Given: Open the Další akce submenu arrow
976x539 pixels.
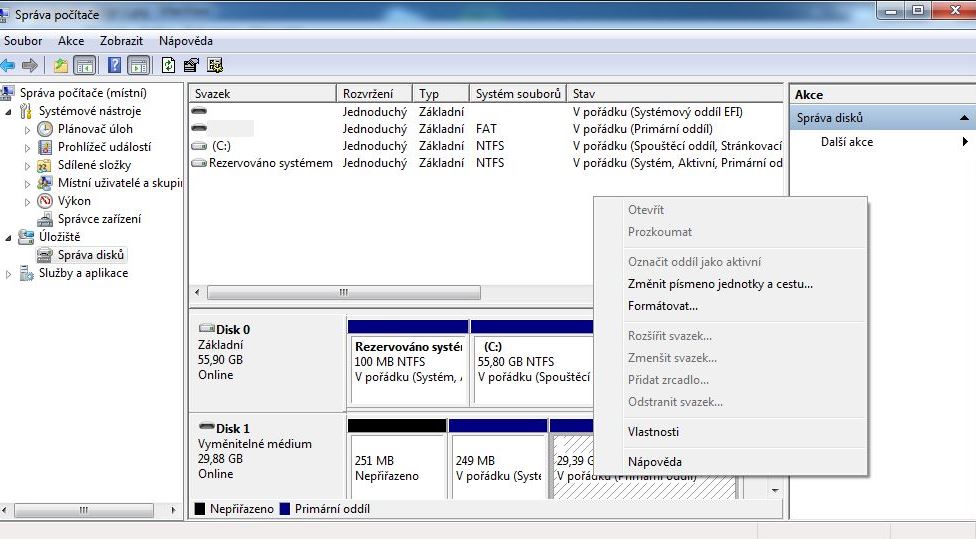Looking at the screenshot, I should pos(965,142).
